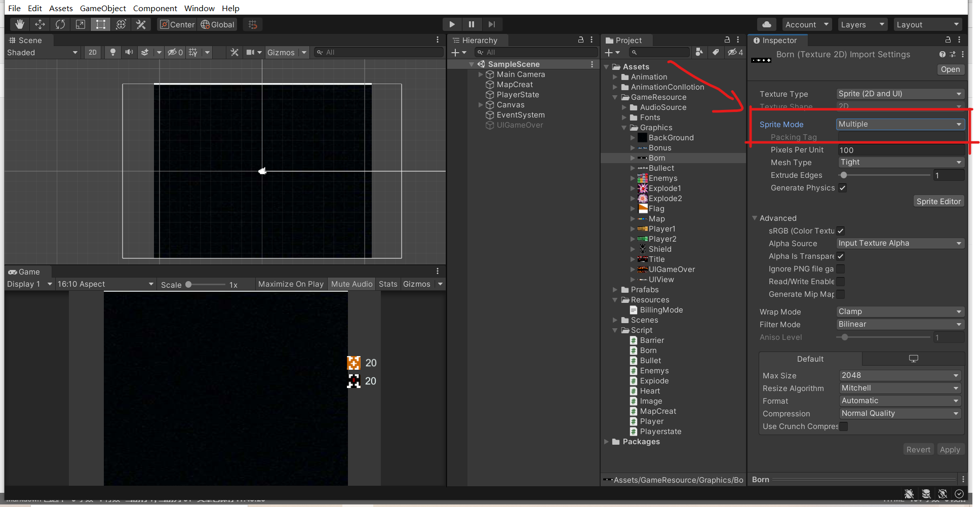Image resolution: width=980 pixels, height=507 pixels.
Task: Toggle scene audio speaker icon
Action: [x=129, y=52]
